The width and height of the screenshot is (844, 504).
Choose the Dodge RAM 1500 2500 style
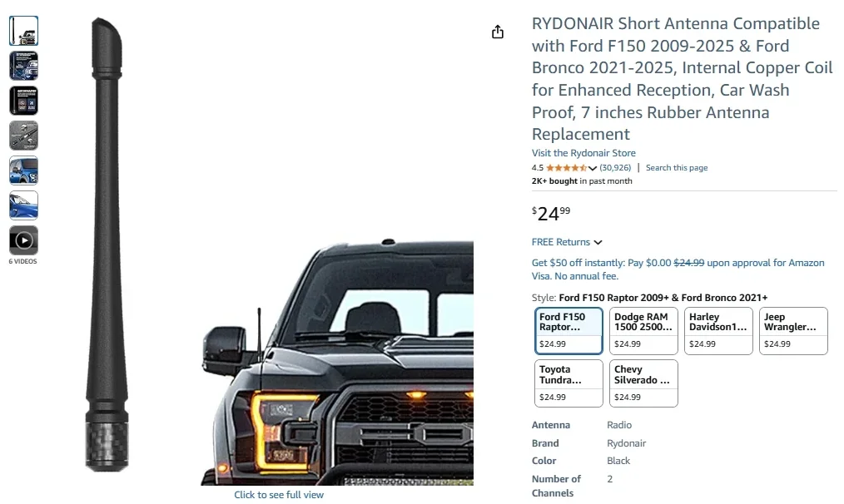pos(644,331)
